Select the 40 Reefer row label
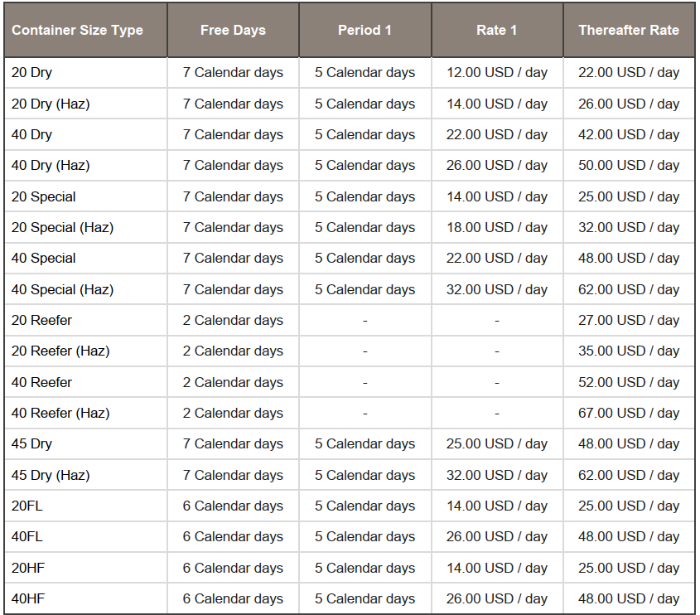Screen dimensions: 700x615 pyautogui.click(x=41, y=382)
